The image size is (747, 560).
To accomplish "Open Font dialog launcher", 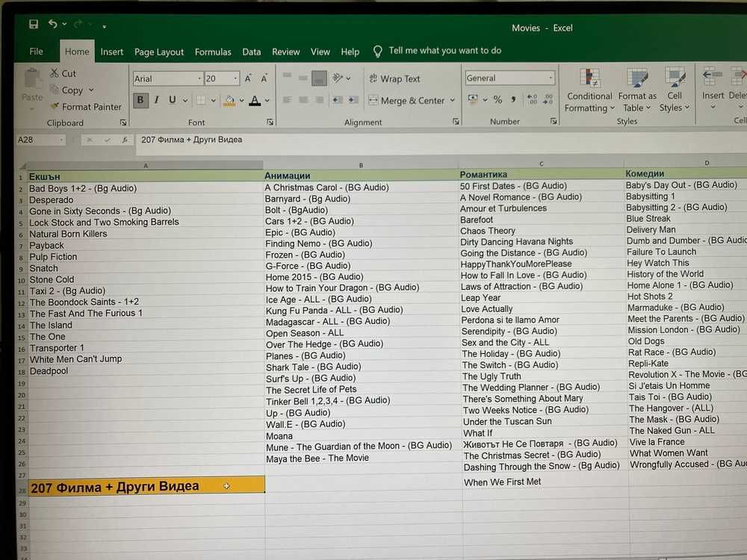I will pyautogui.click(x=270, y=122).
